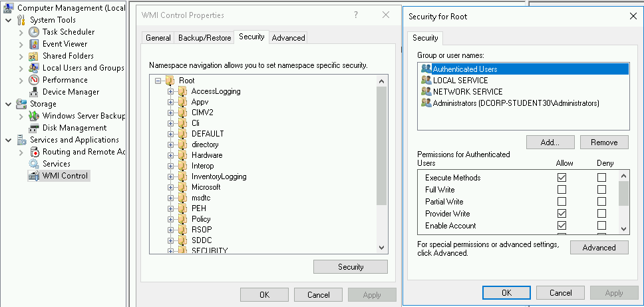The height and width of the screenshot is (307, 644).
Task: Click Advanced button for special permissions
Action: click(599, 248)
